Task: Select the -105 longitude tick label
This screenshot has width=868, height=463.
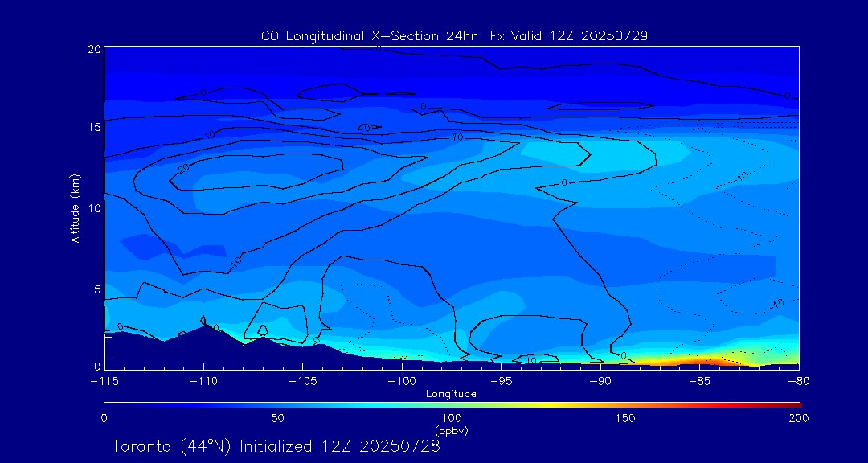Action: tap(303, 382)
